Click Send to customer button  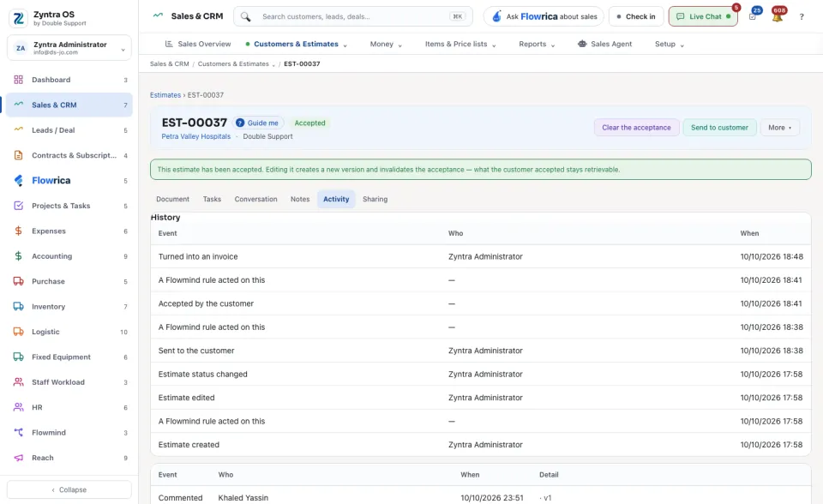pos(719,128)
